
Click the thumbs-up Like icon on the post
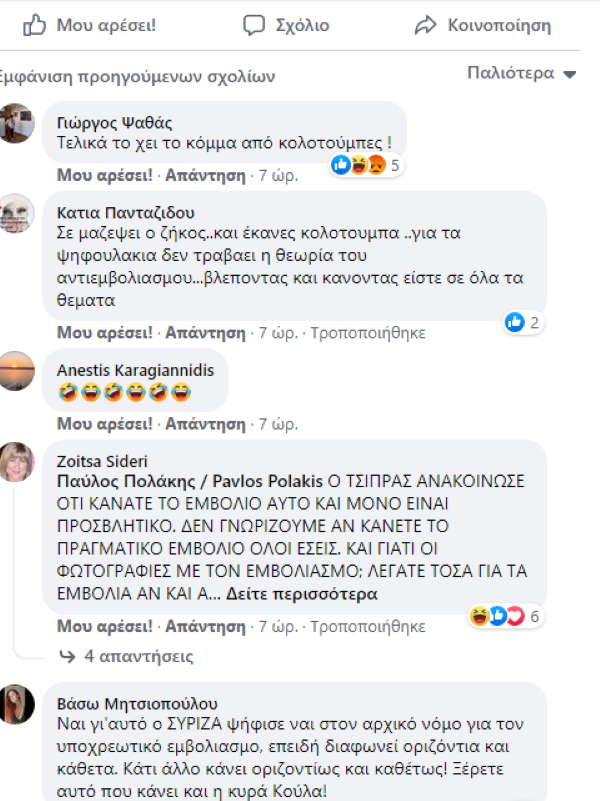[x=34, y=25]
